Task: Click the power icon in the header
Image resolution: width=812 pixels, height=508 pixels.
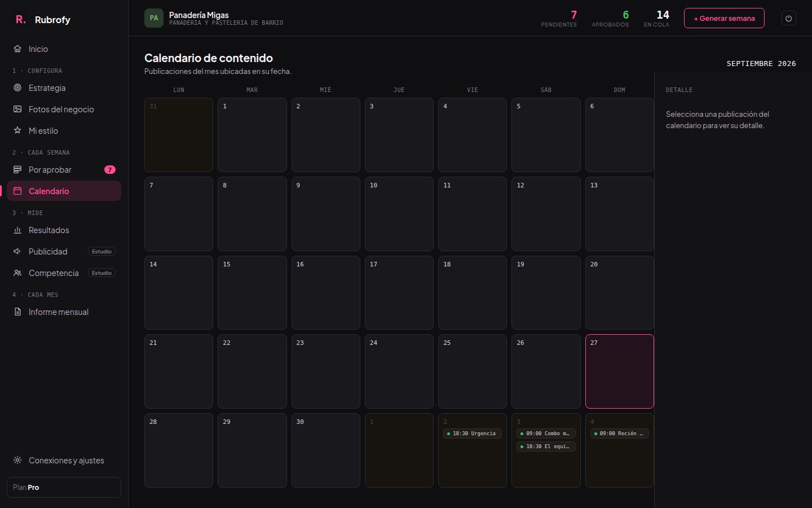Action: [x=789, y=18]
